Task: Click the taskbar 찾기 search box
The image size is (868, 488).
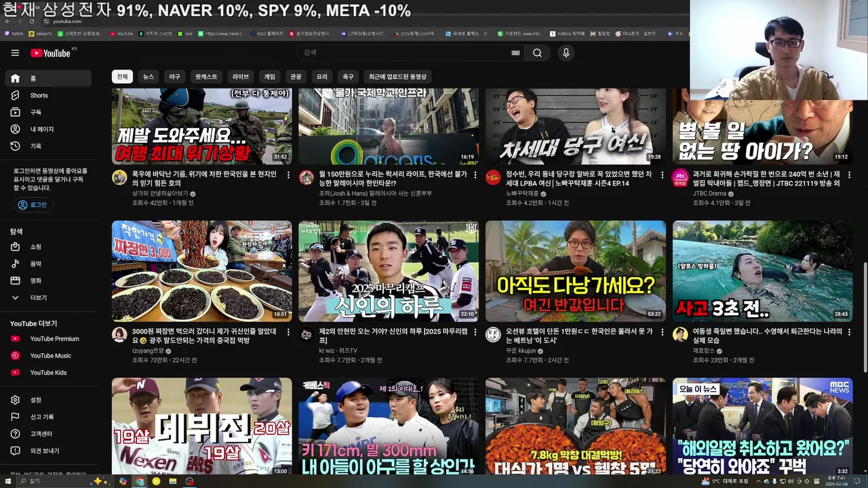Action: 64,481
